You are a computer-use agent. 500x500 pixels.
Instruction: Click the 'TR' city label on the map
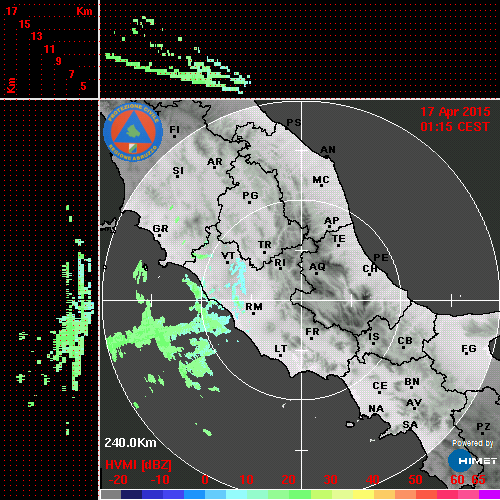tap(265, 245)
